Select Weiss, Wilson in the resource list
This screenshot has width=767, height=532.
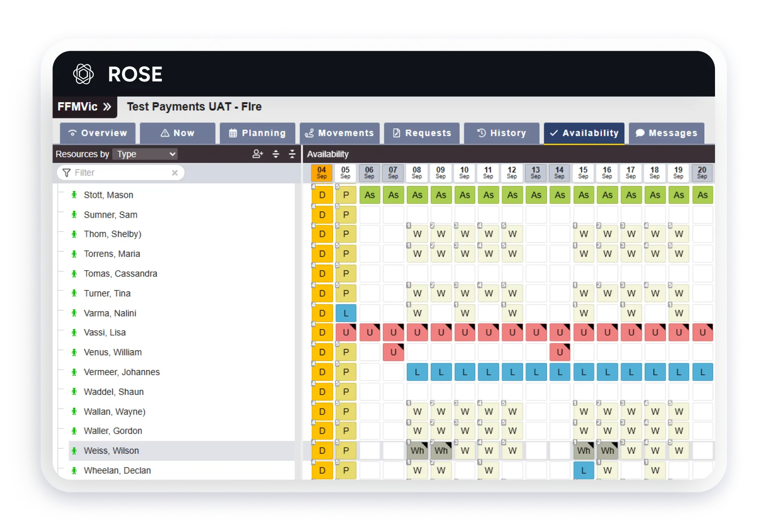tap(111, 451)
